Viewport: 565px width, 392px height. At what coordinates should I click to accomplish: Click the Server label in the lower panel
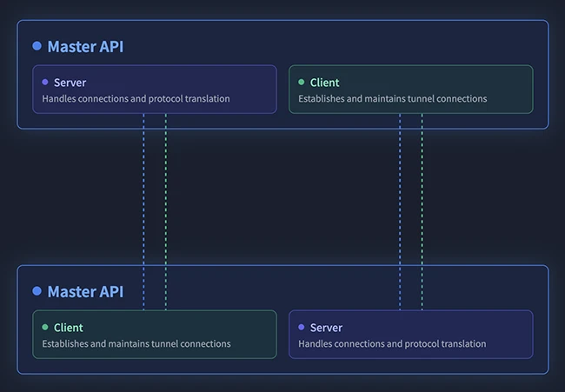[326, 328]
